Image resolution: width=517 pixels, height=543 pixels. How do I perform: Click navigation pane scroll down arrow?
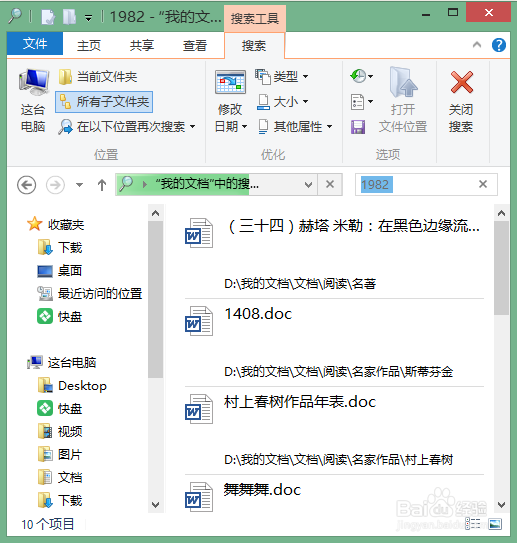pyautogui.click(x=155, y=505)
